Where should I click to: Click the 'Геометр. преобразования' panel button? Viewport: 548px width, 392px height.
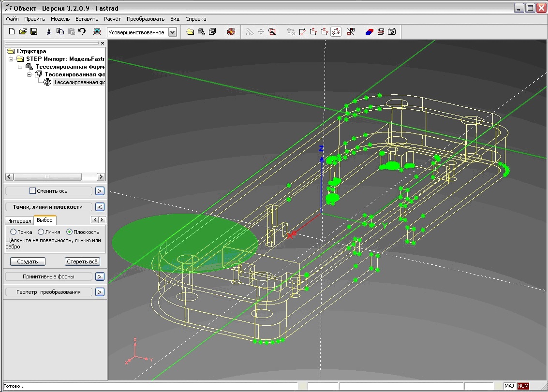pos(48,292)
